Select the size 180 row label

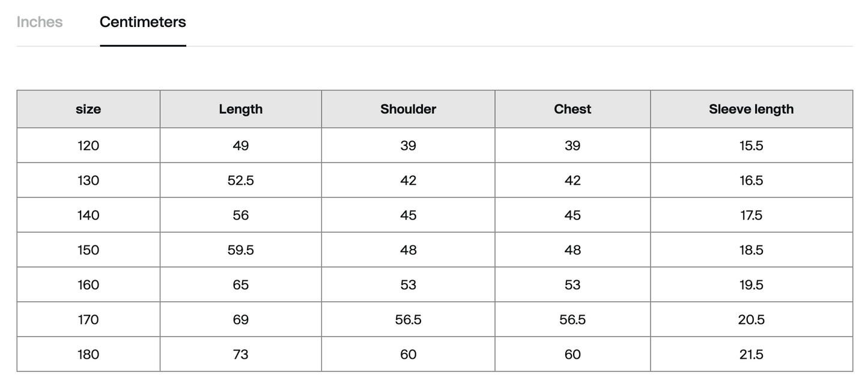tap(88, 355)
